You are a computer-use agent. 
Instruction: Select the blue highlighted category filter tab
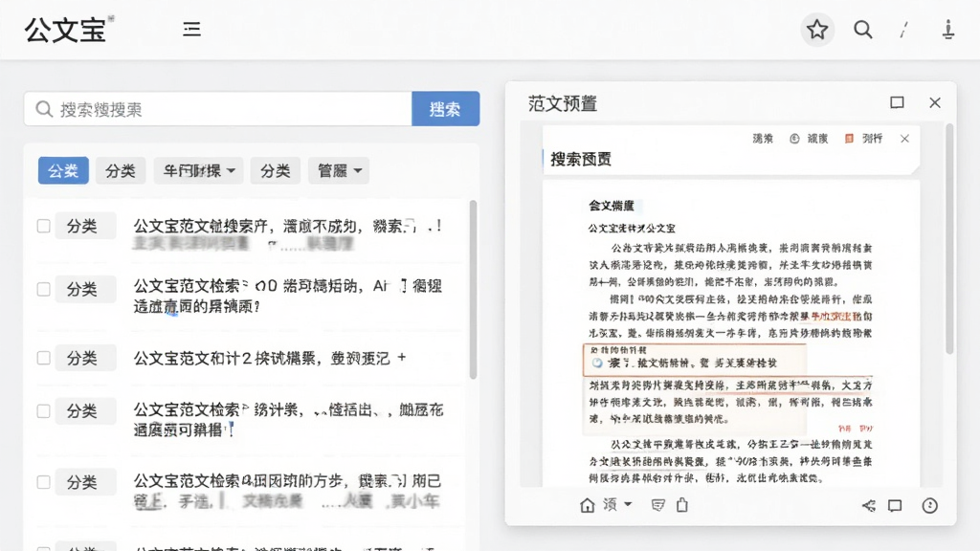coord(63,170)
